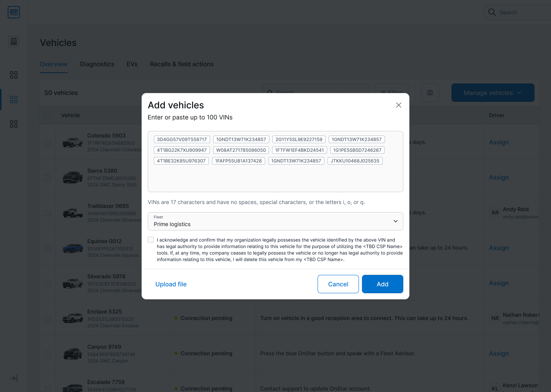The height and width of the screenshot is (392, 551).
Task: Click the Enclave 5325 vehicle thumbnail
Action: 73,318
